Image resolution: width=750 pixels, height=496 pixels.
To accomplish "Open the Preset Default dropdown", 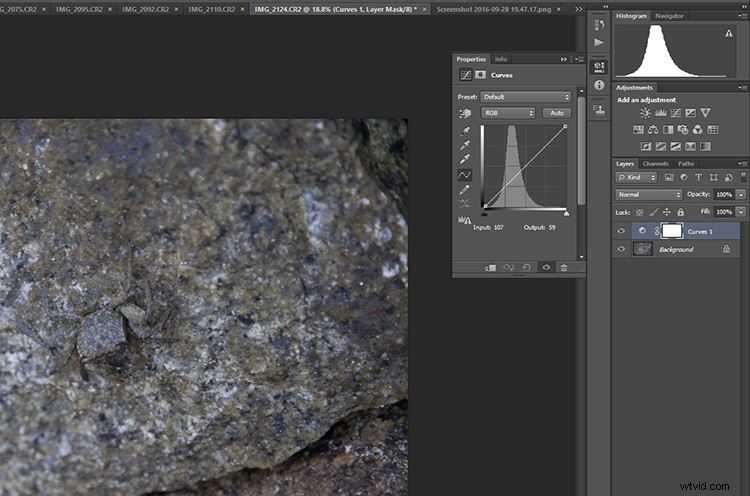I will click(526, 97).
